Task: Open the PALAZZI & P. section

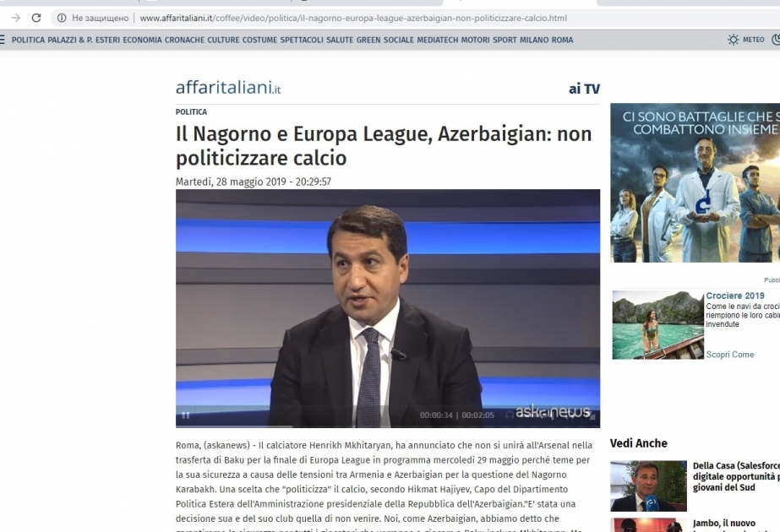Action: point(70,40)
